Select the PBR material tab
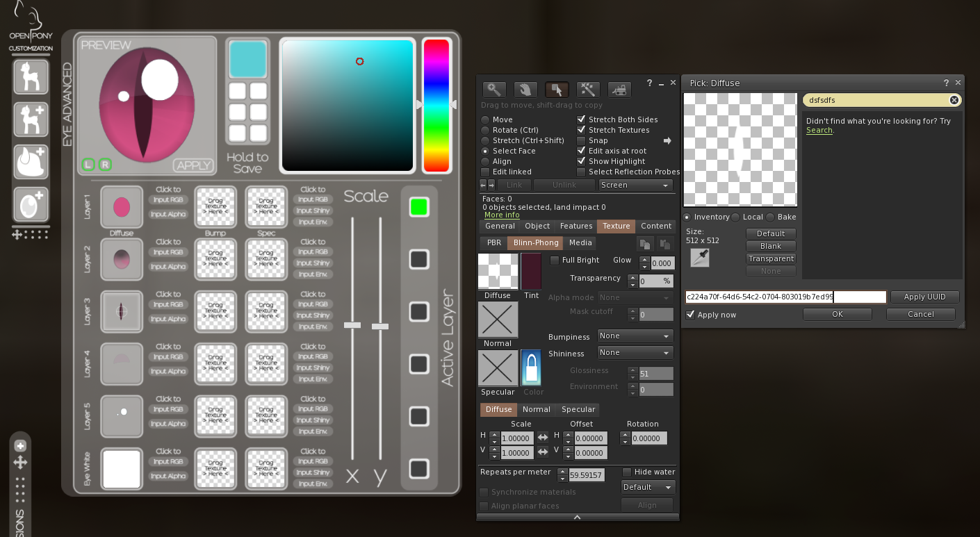980x537 pixels. coord(494,243)
